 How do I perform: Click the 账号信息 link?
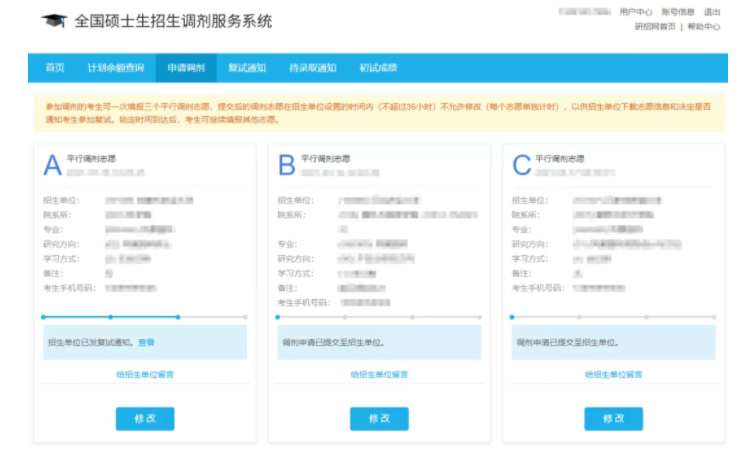[677, 12]
